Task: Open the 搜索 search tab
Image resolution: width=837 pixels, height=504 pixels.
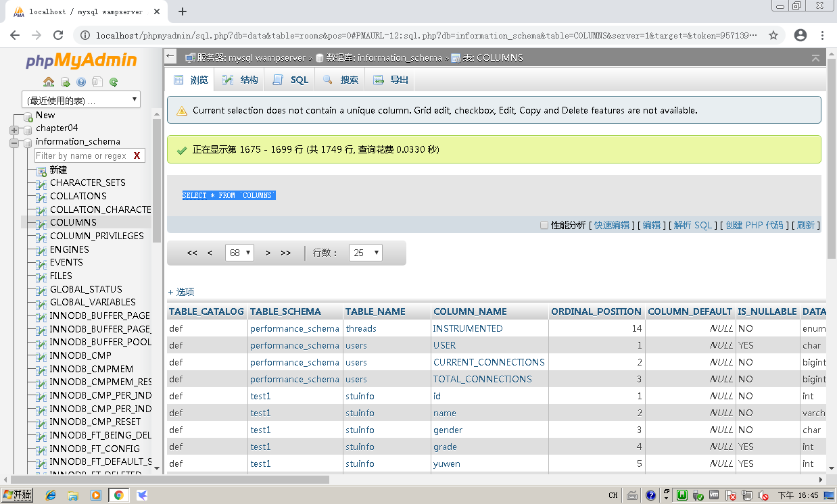Action: [x=340, y=80]
